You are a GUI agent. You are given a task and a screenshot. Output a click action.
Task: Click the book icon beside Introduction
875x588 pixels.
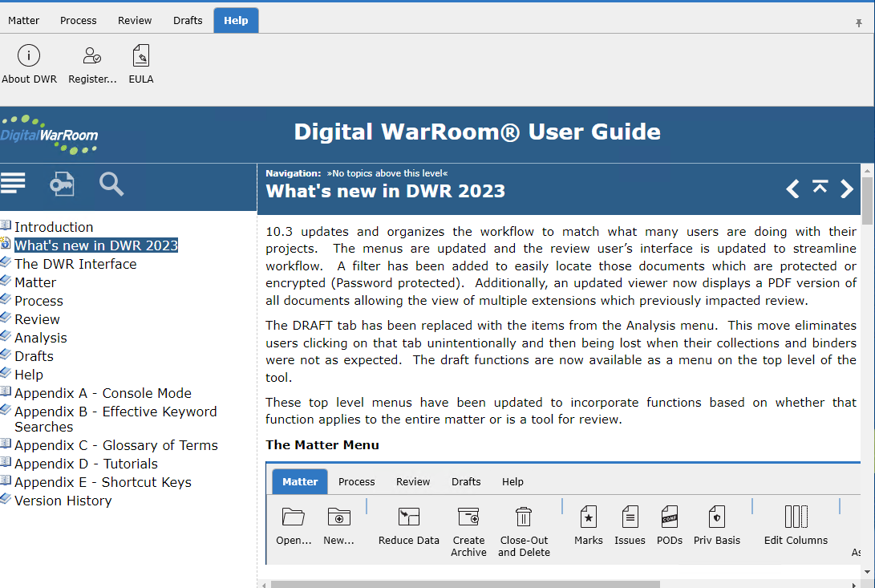pyautogui.click(x=6, y=225)
